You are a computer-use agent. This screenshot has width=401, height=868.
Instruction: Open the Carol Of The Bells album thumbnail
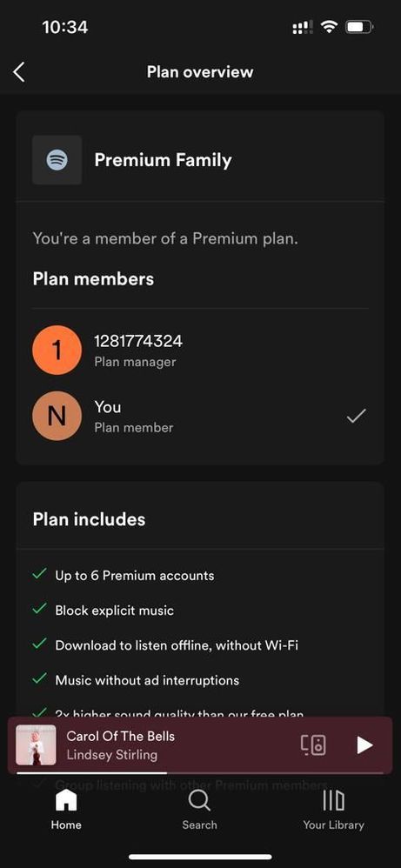36,745
